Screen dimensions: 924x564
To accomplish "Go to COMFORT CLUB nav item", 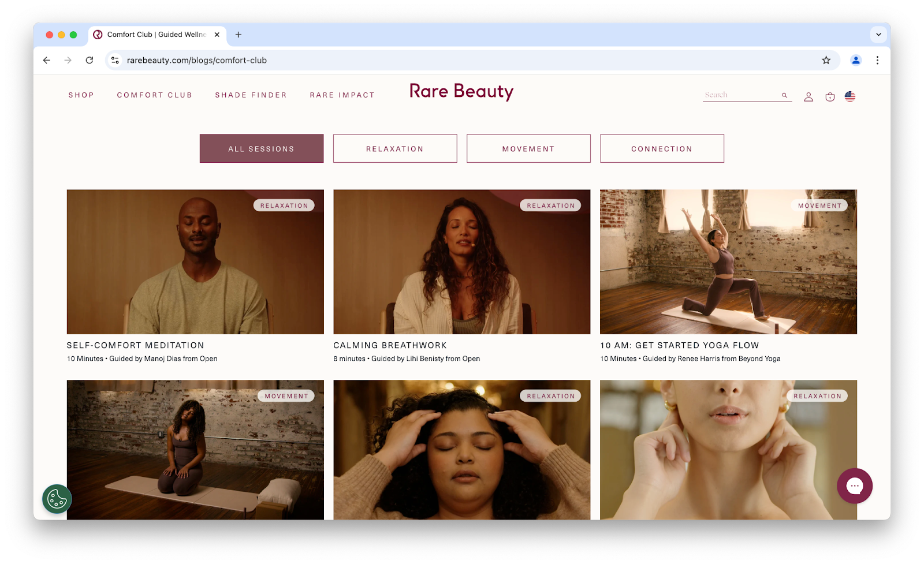I will (x=155, y=95).
